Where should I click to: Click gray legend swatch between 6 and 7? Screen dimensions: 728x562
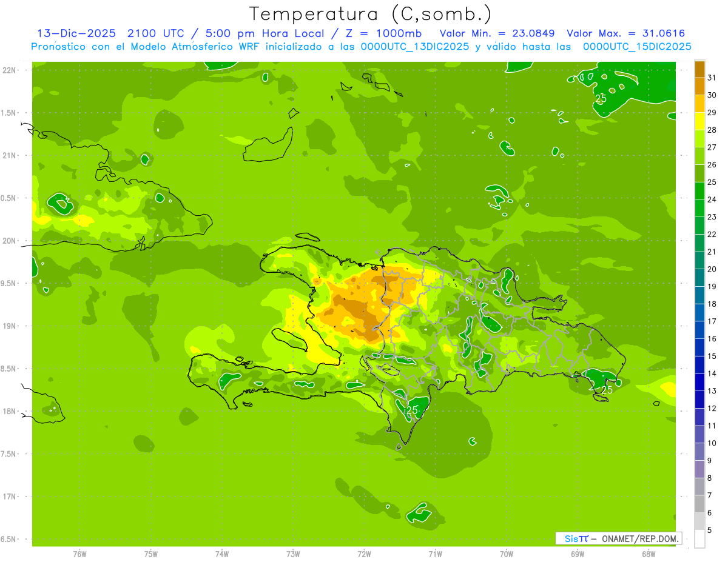coord(699,504)
